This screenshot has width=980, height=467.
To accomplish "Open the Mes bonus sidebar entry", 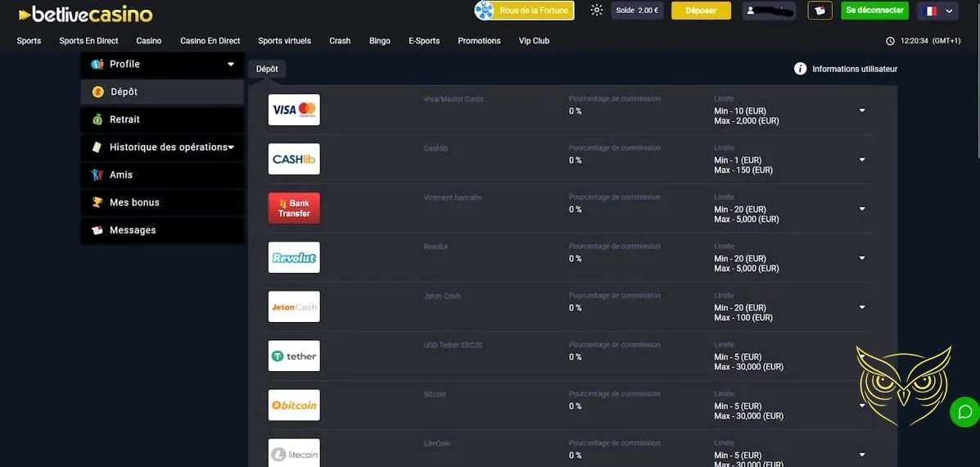I will pos(162,202).
